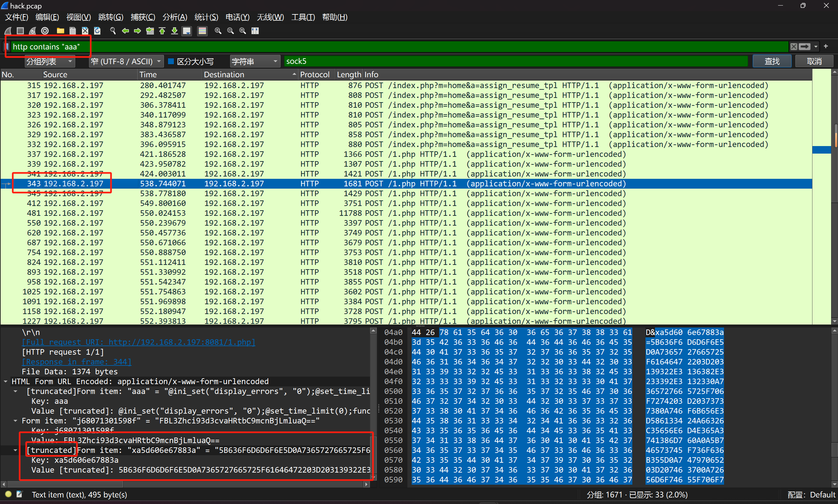Image resolution: width=838 pixels, height=504 pixels.
Task: Toggle packet list colorization
Action: (202, 31)
